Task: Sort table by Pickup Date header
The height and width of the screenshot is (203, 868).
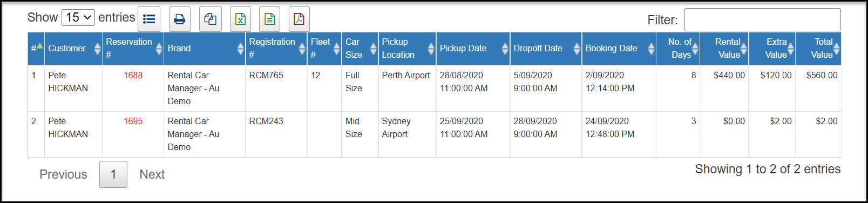Action: click(x=473, y=49)
